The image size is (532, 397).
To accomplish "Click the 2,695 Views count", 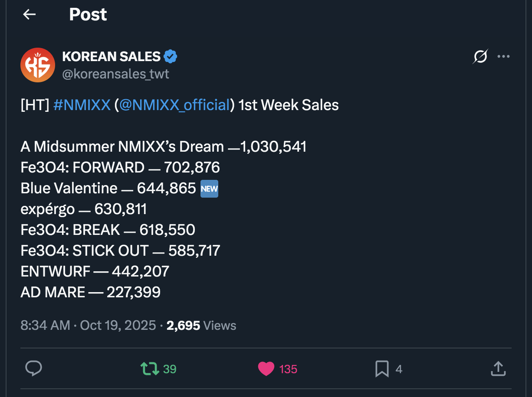I will point(201,325).
